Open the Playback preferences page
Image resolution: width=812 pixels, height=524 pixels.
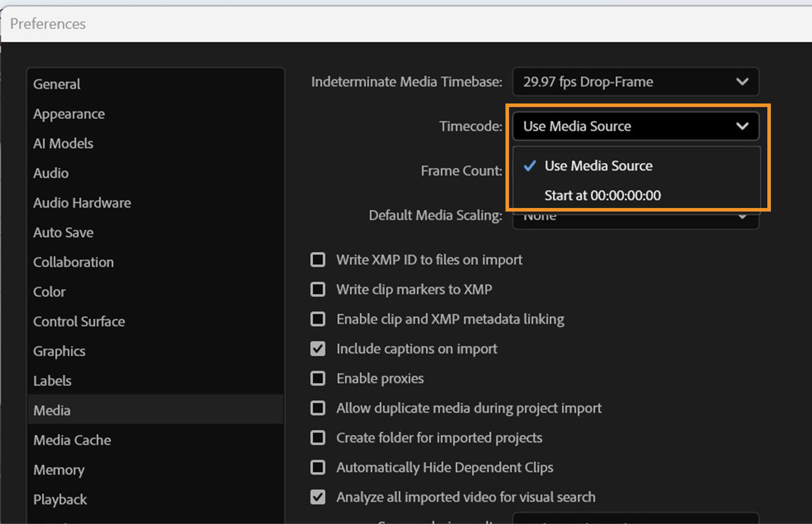click(x=60, y=499)
